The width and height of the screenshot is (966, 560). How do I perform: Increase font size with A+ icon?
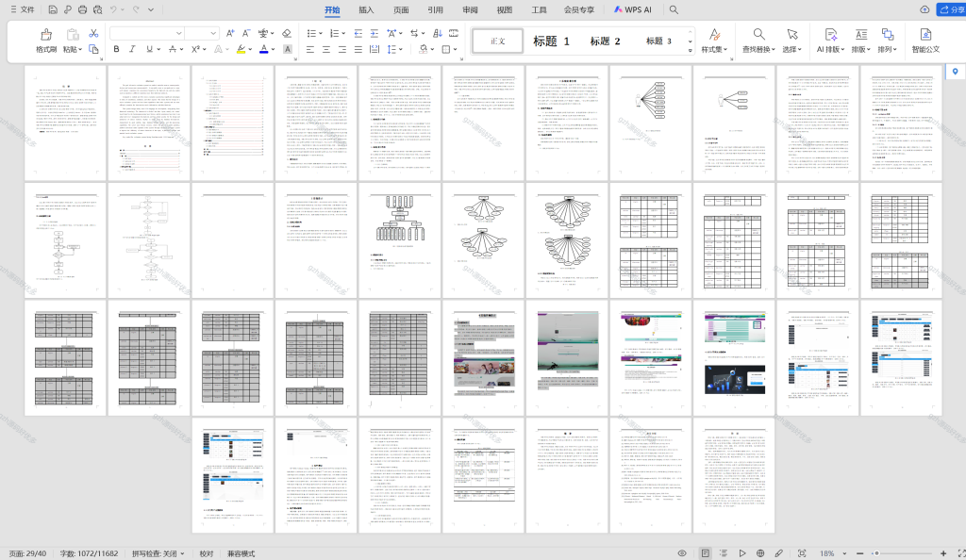coord(230,33)
